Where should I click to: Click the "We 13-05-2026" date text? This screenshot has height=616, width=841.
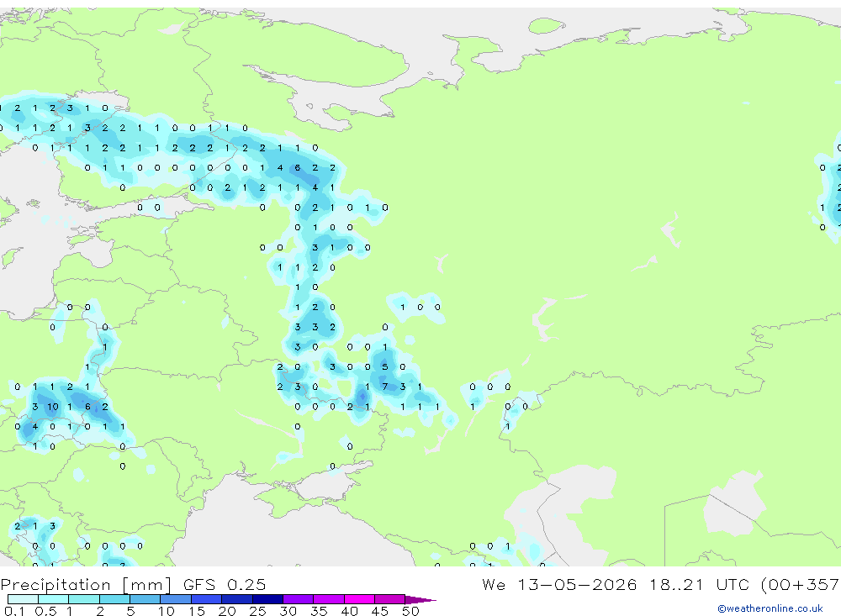point(559,584)
